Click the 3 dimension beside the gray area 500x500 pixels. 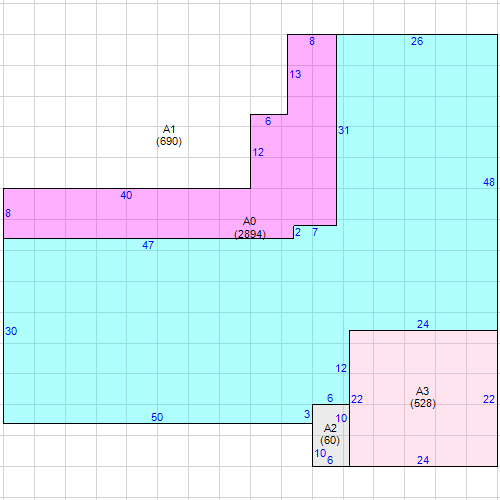click(x=307, y=414)
